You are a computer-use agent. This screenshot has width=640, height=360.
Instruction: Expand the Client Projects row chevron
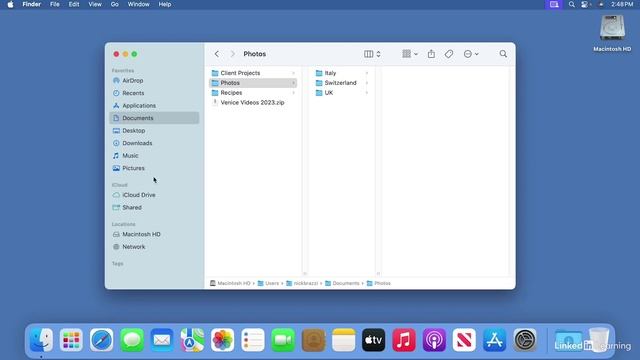coord(293,73)
